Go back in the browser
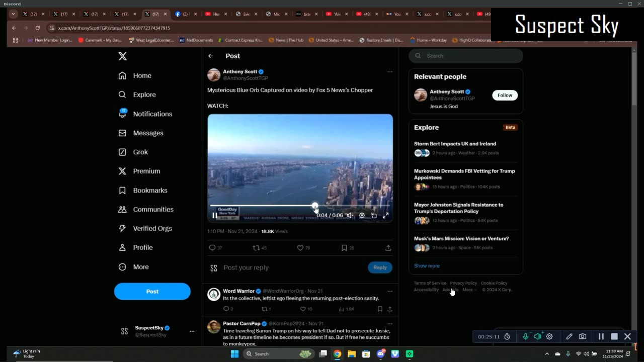This screenshot has width=644, height=362. click(14, 28)
